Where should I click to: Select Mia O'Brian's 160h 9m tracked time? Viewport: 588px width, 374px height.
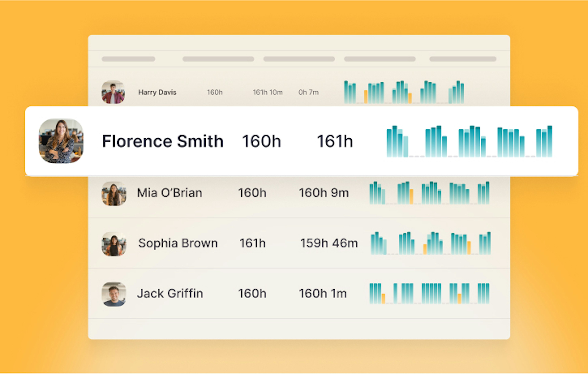(324, 193)
